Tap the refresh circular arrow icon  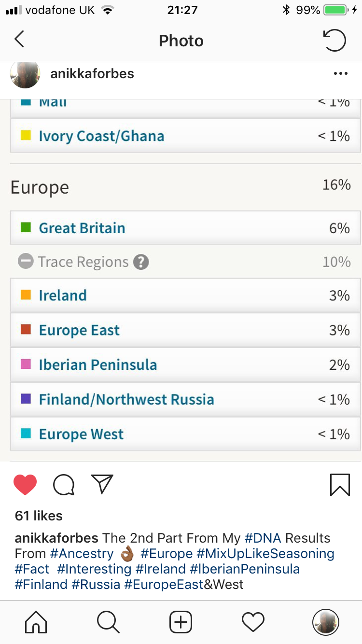[x=334, y=40]
